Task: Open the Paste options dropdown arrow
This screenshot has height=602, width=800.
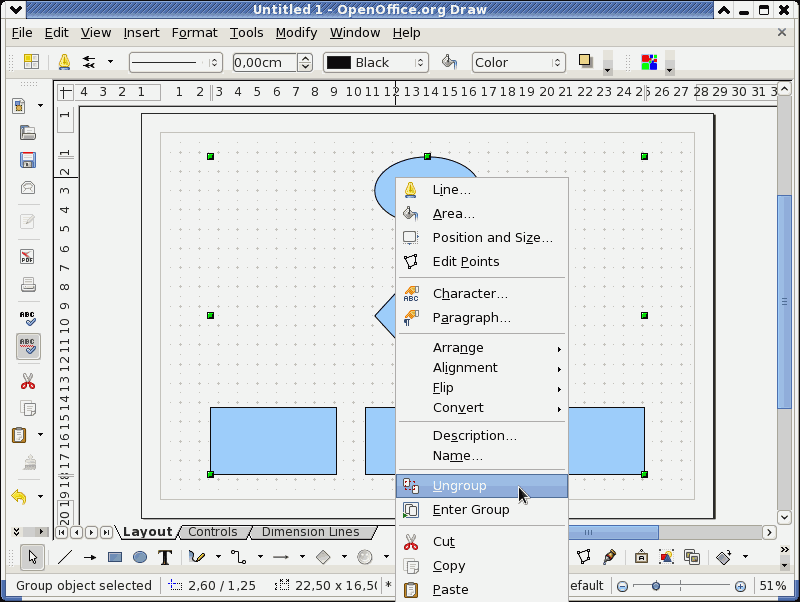Action: pyautogui.click(x=40, y=435)
